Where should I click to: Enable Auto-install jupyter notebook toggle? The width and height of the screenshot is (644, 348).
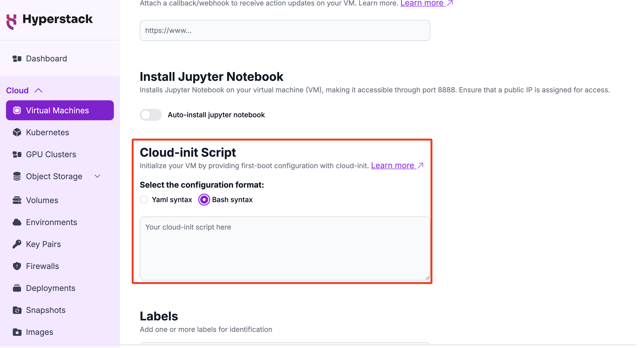[x=151, y=115]
